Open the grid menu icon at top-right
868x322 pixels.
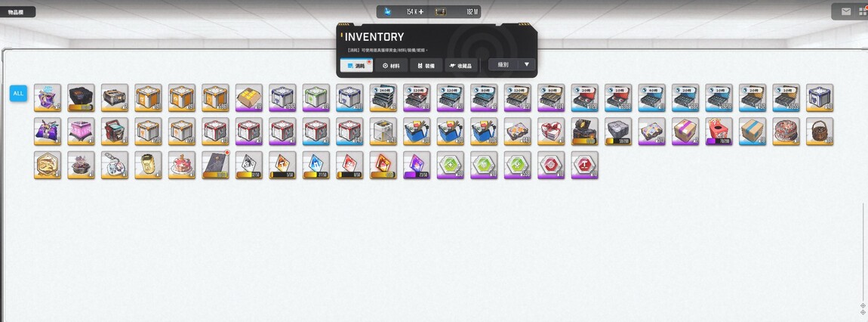pyautogui.click(x=863, y=11)
